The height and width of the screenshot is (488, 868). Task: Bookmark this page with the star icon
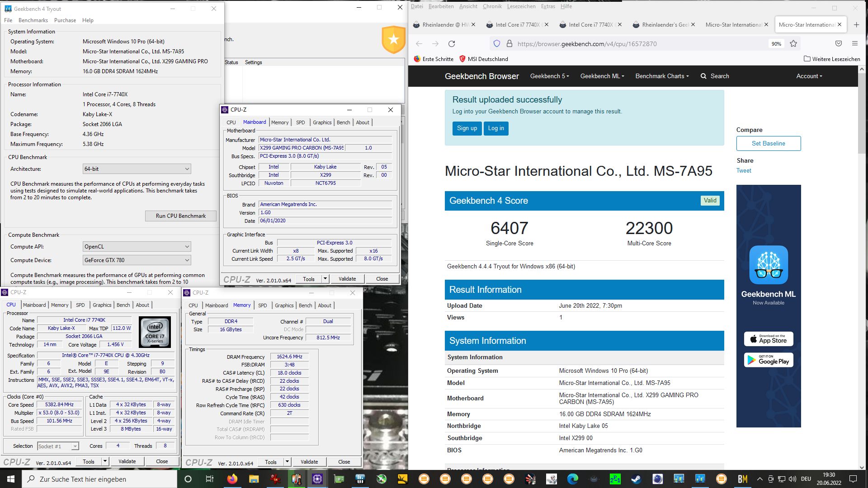(793, 44)
